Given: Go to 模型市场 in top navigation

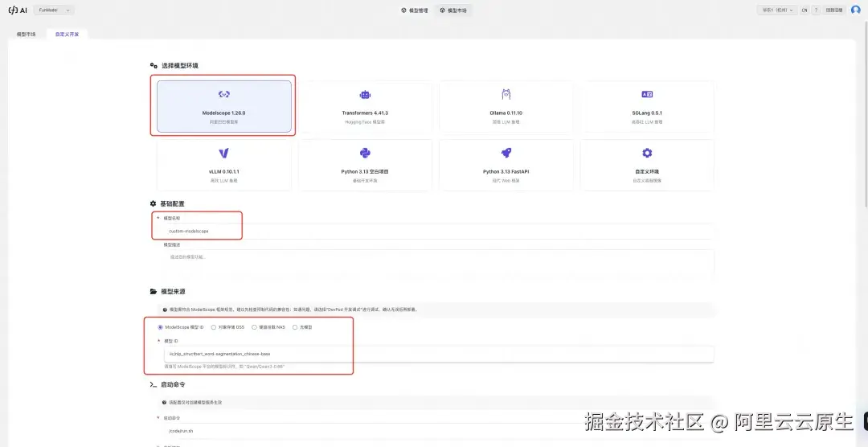Looking at the screenshot, I should pyautogui.click(x=453, y=10).
